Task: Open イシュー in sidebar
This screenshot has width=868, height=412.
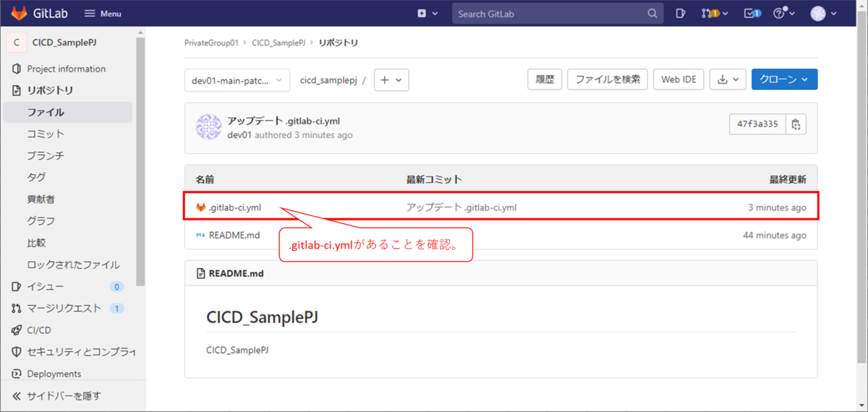Action: click(46, 286)
